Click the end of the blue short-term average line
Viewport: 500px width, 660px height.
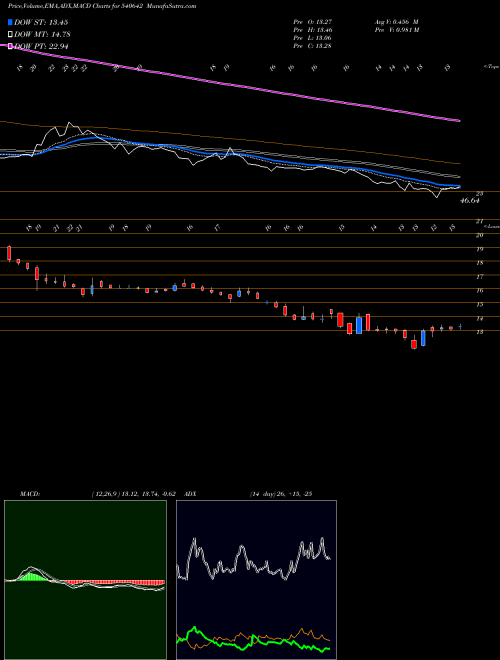tap(459, 186)
